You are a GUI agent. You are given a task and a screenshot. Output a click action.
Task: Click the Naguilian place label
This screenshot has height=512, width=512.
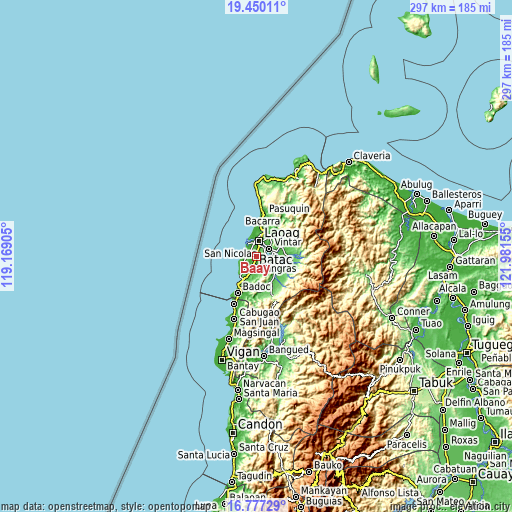pyautogui.click(x=485, y=456)
